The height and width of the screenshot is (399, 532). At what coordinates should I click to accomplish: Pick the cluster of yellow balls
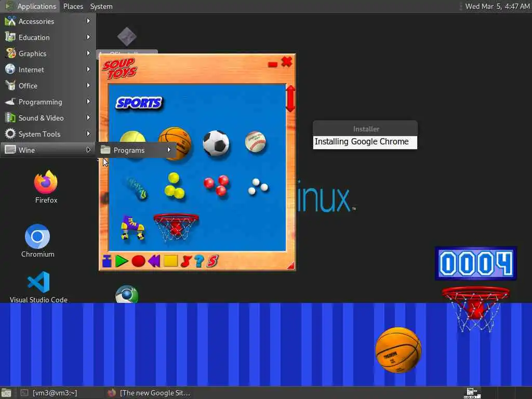(x=175, y=185)
